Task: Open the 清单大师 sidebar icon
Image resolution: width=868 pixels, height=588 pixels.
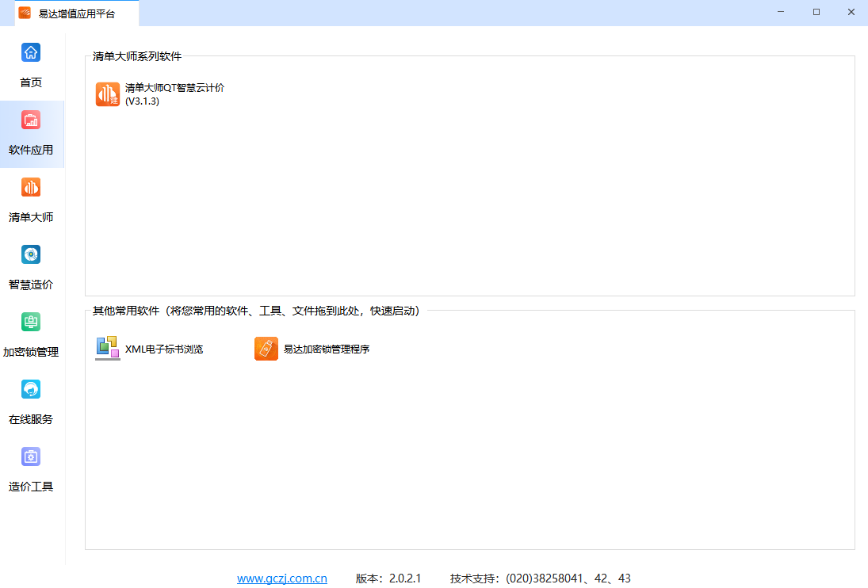Action: tap(31, 188)
